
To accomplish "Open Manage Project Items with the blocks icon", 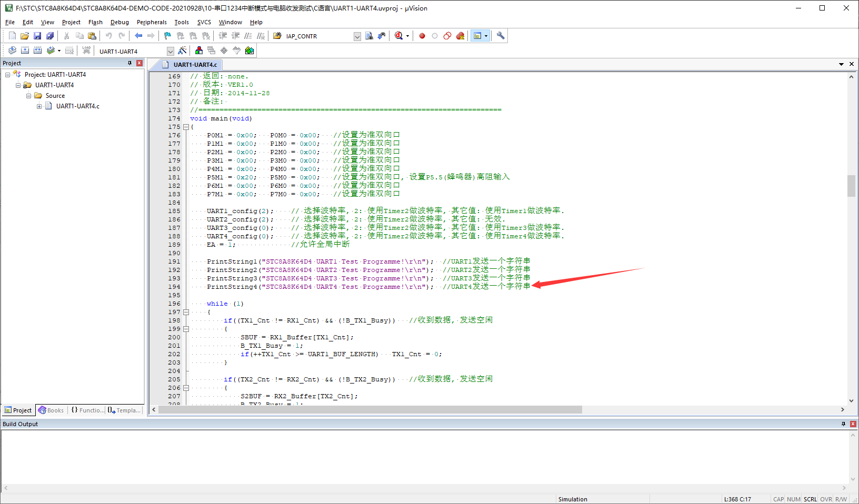I will click(199, 51).
